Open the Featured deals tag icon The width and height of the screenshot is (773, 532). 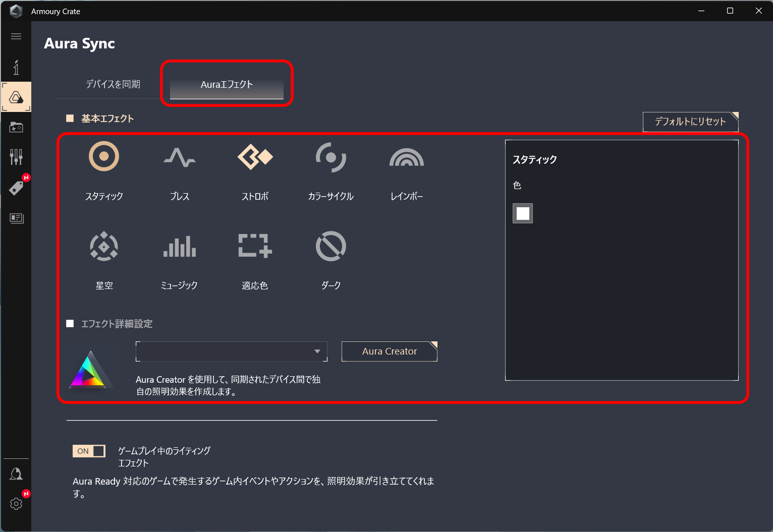16,188
